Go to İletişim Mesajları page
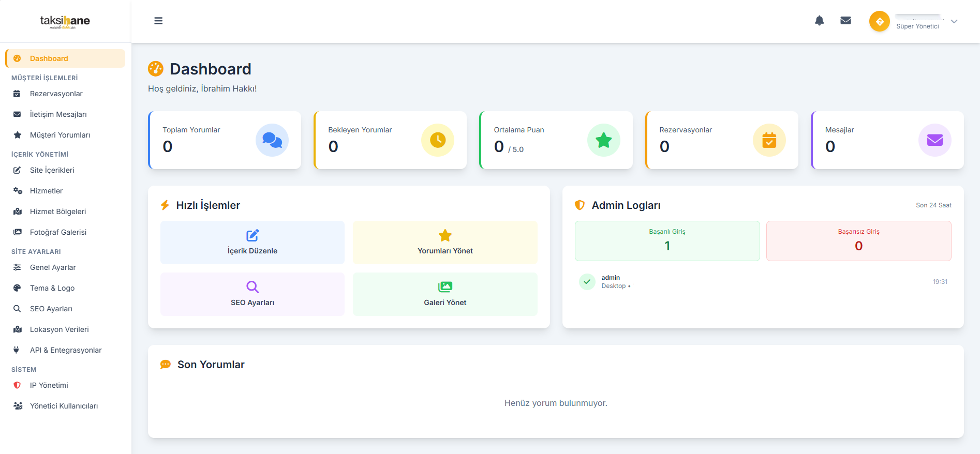This screenshot has width=980, height=454. 58,114
